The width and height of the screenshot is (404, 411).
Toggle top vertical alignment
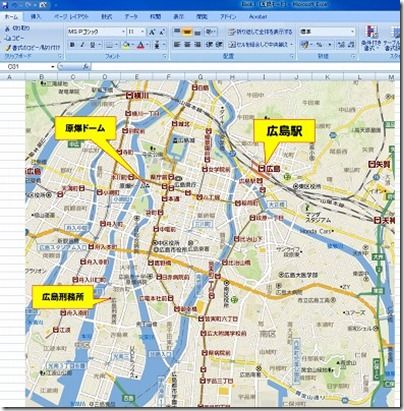(177, 32)
